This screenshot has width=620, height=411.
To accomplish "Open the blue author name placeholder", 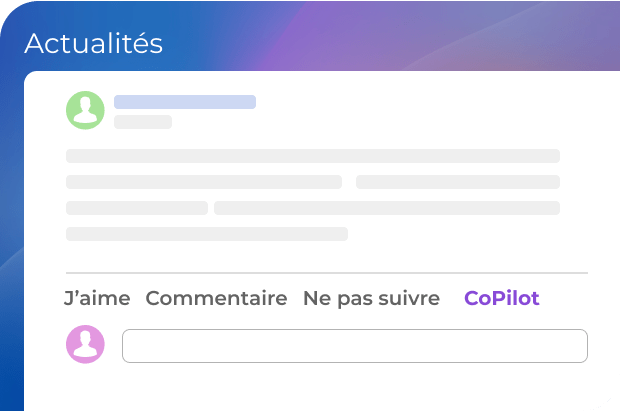I will (185, 102).
